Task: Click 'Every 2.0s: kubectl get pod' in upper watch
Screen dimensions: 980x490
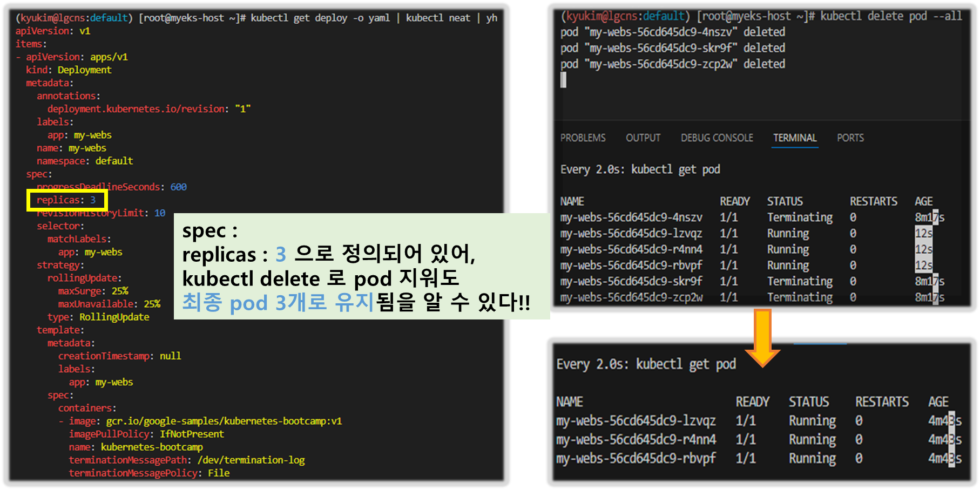Action: 640,170
